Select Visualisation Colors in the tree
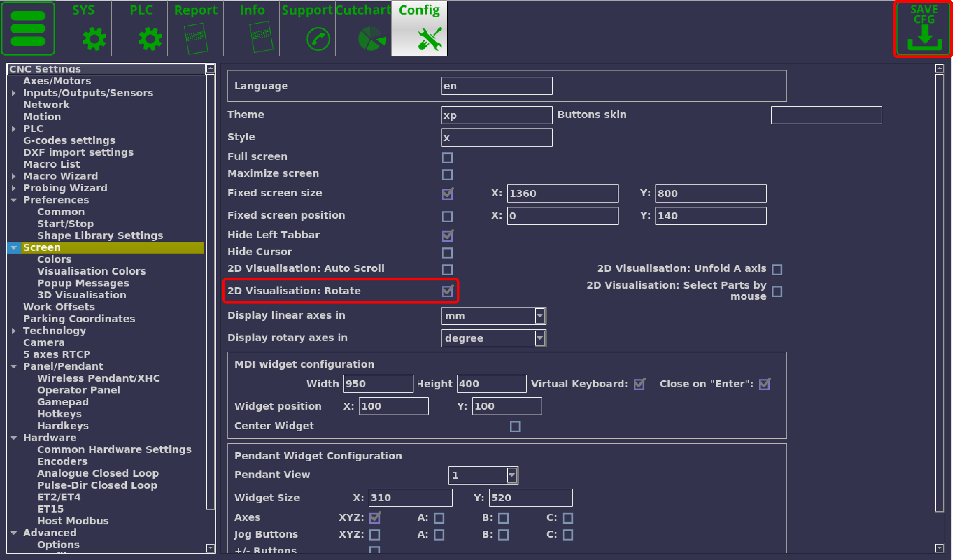The width and height of the screenshot is (953, 560). pyautogui.click(x=91, y=271)
